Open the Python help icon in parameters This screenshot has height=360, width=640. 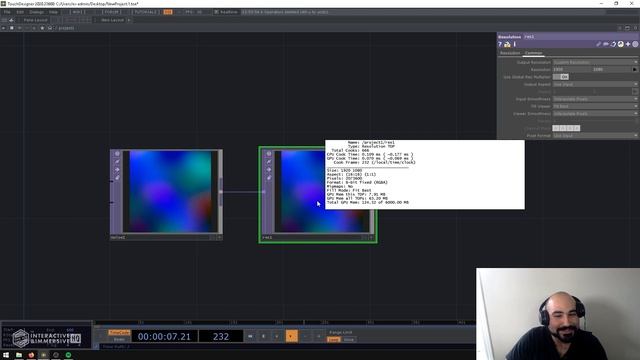tap(507, 44)
